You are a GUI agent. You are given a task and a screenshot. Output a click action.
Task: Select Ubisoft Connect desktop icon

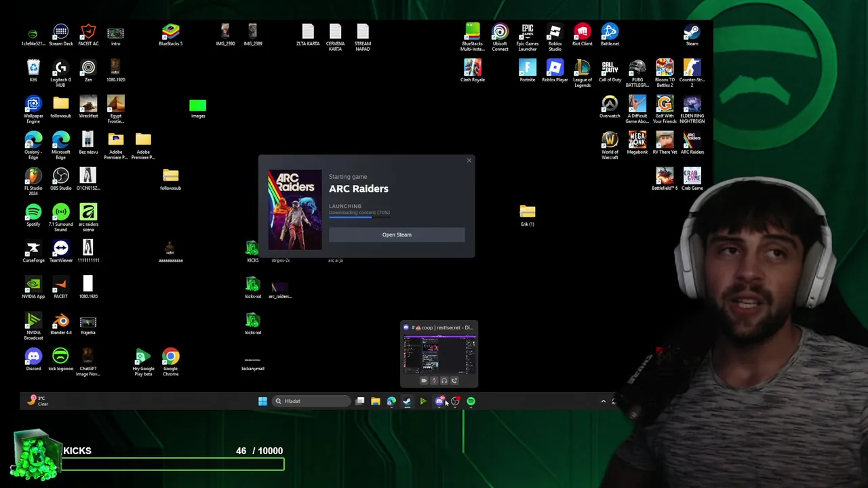tap(500, 38)
